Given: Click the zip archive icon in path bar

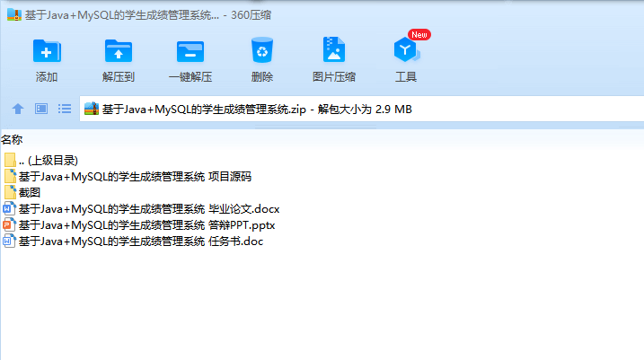Looking at the screenshot, I should tap(92, 109).
